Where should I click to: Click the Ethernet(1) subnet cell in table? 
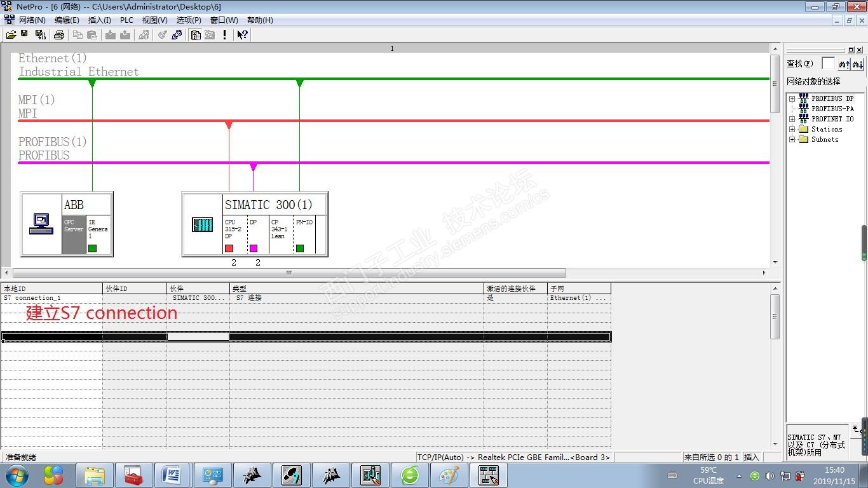point(579,298)
